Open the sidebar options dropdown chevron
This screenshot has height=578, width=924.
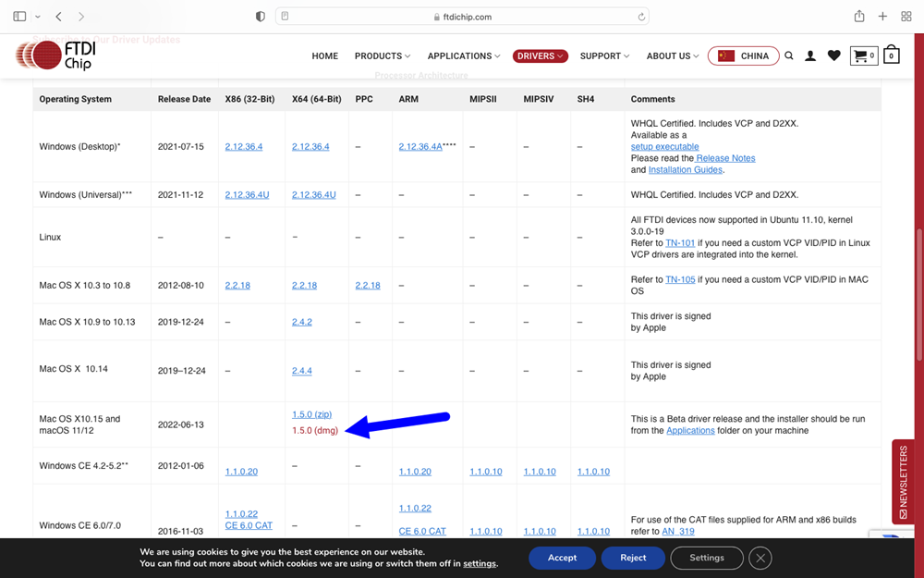(x=38, y=17)
